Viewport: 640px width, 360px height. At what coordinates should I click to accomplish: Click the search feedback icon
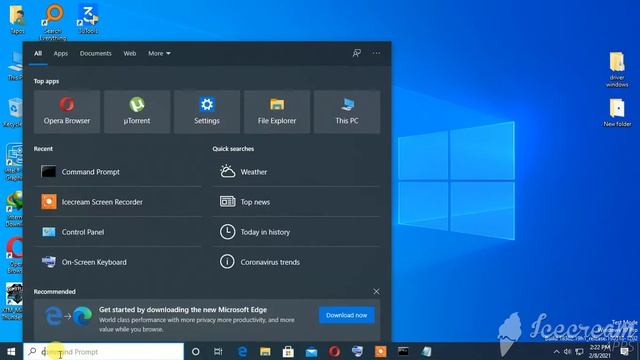click(356, 53)
